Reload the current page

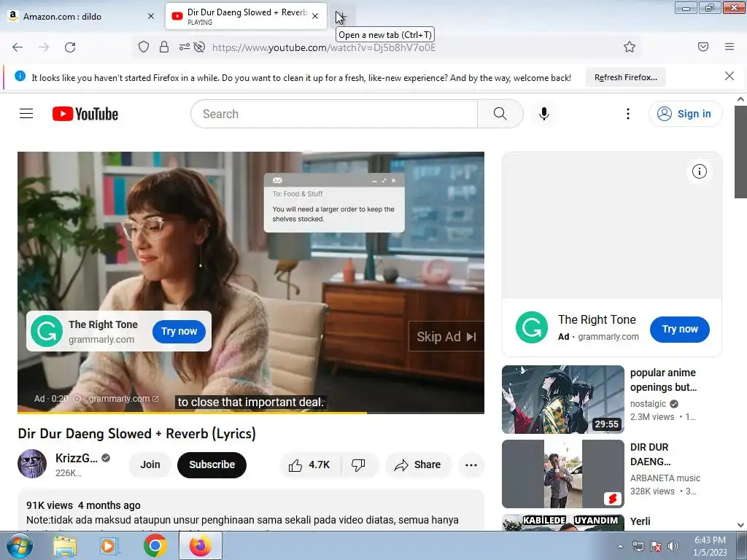[70, 47]
